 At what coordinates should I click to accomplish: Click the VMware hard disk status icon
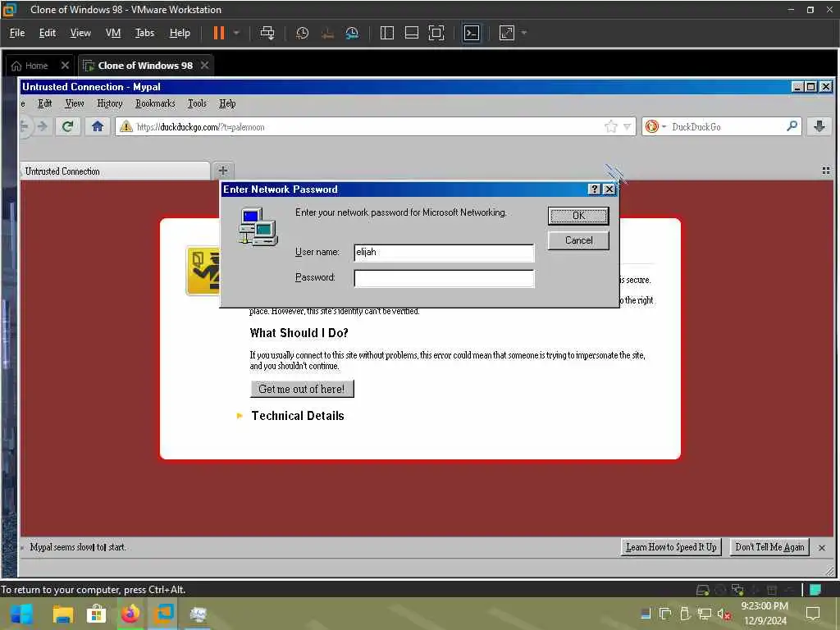[x=702, y=590]
